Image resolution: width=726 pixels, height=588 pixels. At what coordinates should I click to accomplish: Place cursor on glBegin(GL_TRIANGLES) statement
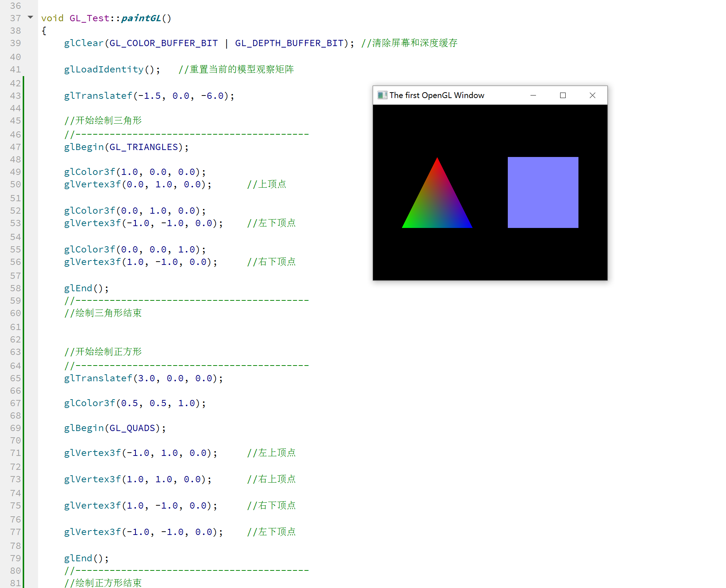tap(126, 147)
